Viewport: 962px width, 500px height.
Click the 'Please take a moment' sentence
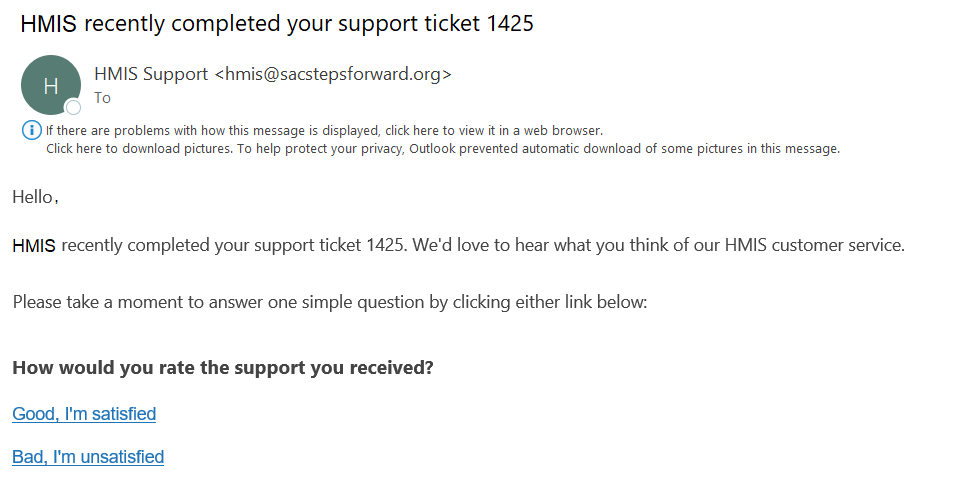coord(330,302)
